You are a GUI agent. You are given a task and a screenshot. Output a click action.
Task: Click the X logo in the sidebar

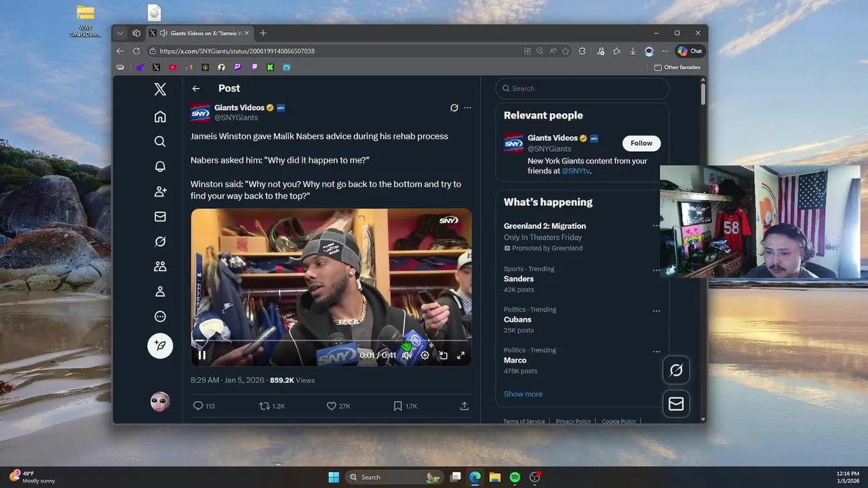pos(160,89)
